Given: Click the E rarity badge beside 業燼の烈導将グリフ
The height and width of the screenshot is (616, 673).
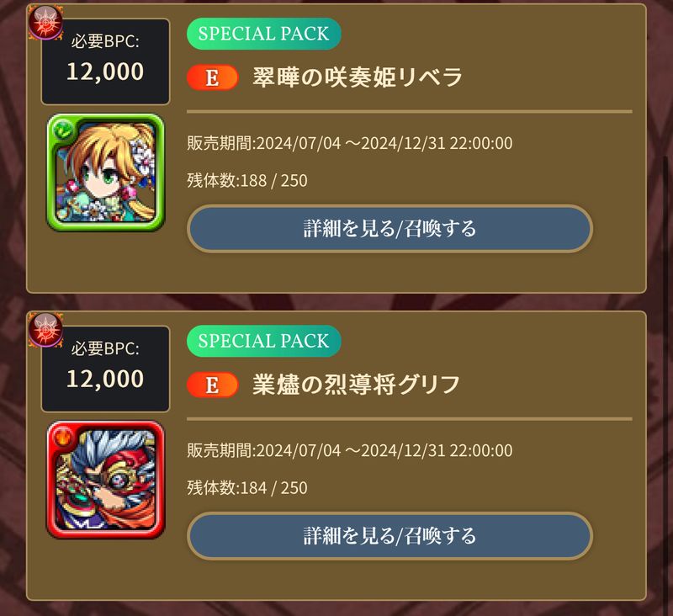Looking at the screenshot, I should [213, 385].
